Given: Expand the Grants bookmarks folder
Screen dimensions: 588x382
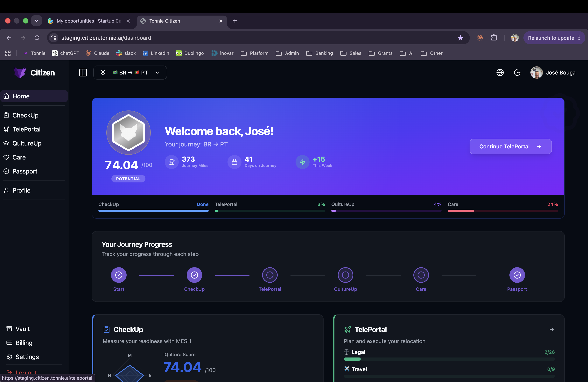Looking at the screenshot, I should [x=381, y=53].
